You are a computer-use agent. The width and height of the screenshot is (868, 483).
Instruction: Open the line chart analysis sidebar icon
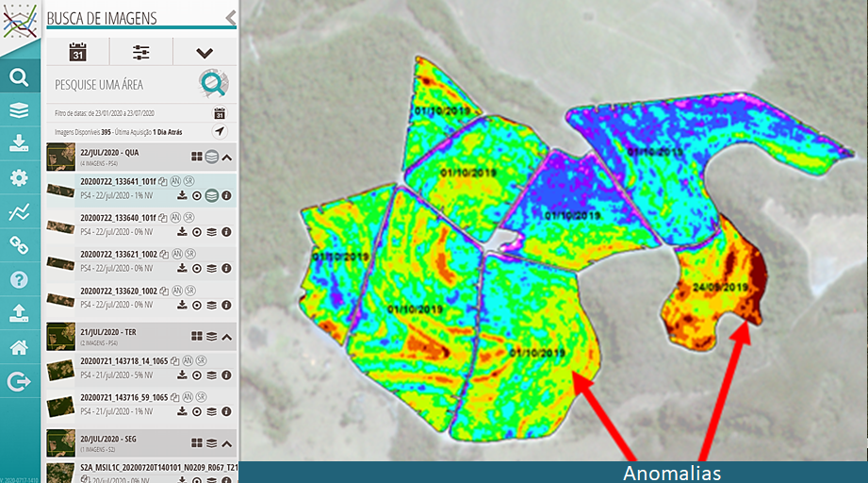pyautogui.click(x=19, y=212)
